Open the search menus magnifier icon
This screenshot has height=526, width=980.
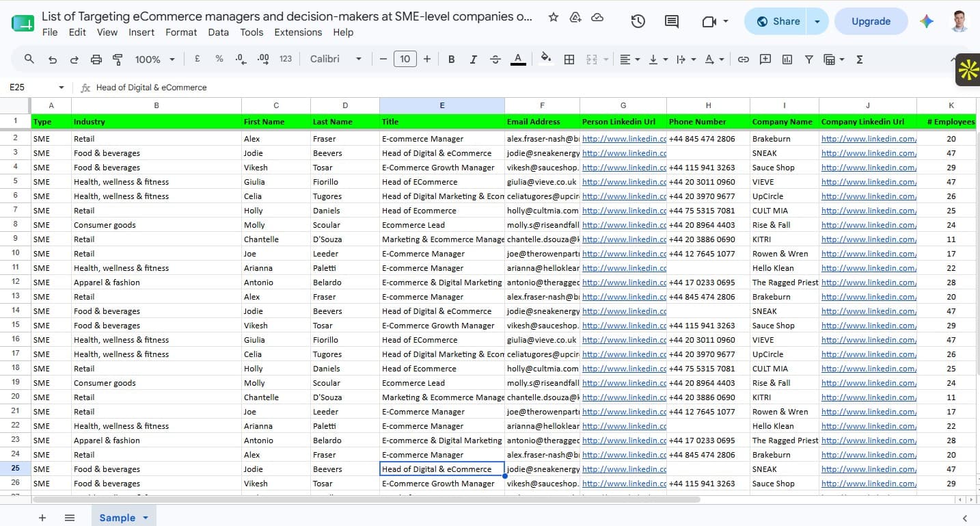click(29, 60)
